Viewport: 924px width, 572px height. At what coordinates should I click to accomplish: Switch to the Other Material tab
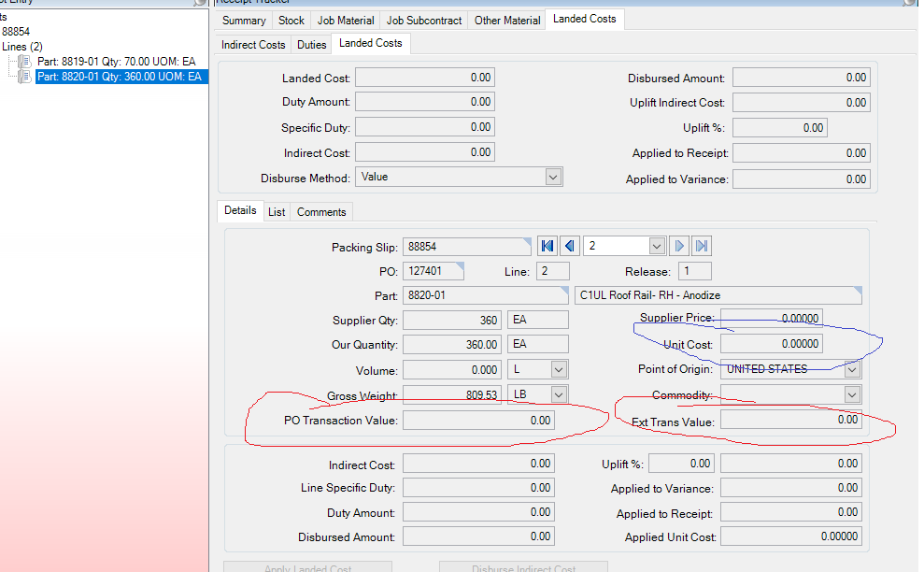click(x=507, y=21)
